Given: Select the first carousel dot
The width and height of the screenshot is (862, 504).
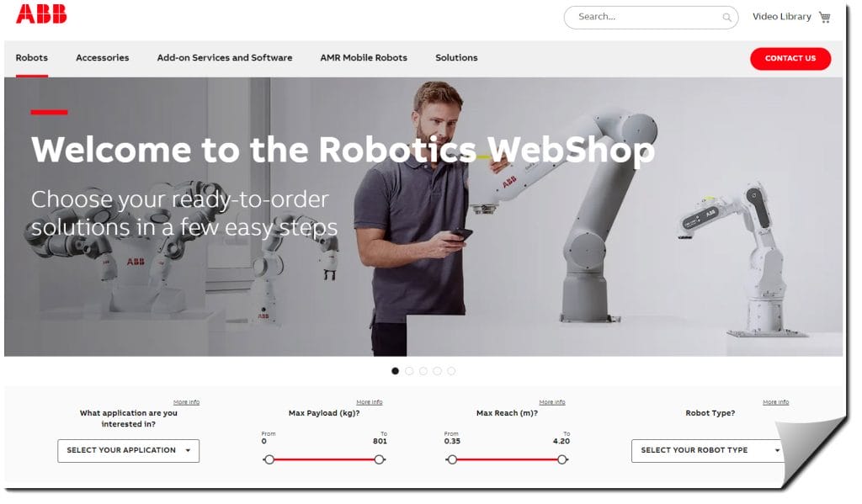Looking at the screenshot, I should pyautogui.click(x=395, y=371).
